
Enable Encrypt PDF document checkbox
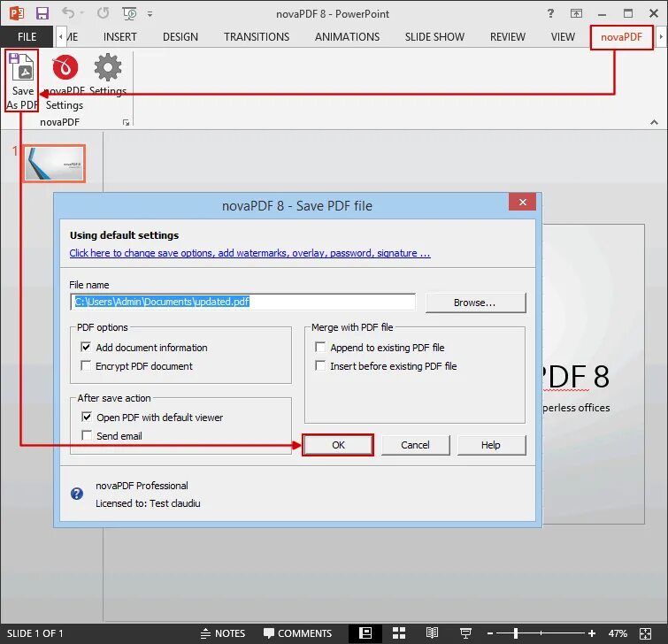pos(86,366)
